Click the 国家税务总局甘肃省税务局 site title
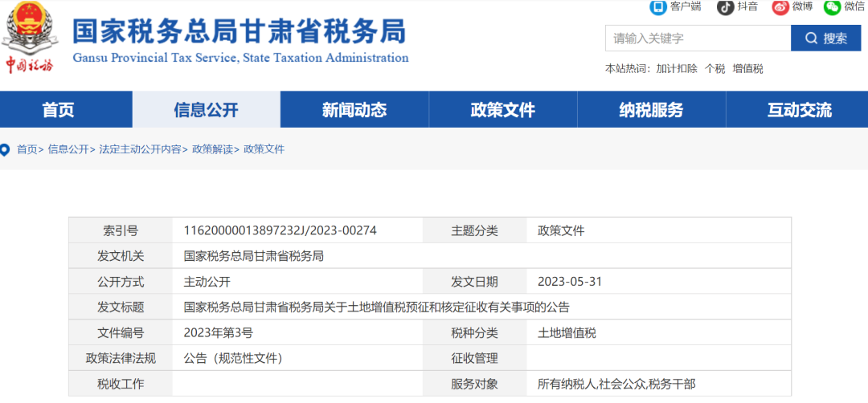The height and width of the screenshot is (403, 868). 240,31
